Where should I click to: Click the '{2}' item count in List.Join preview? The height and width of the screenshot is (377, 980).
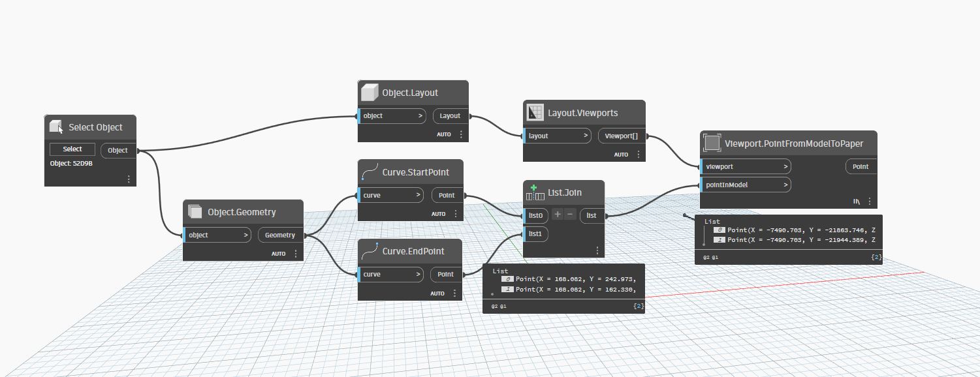pos(639,305)
